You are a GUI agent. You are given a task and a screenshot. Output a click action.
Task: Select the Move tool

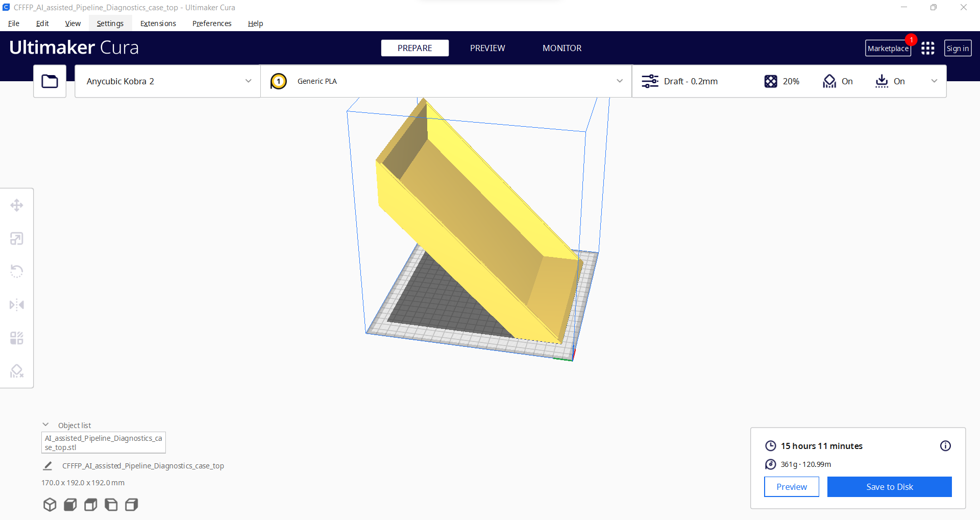(16, 205)
